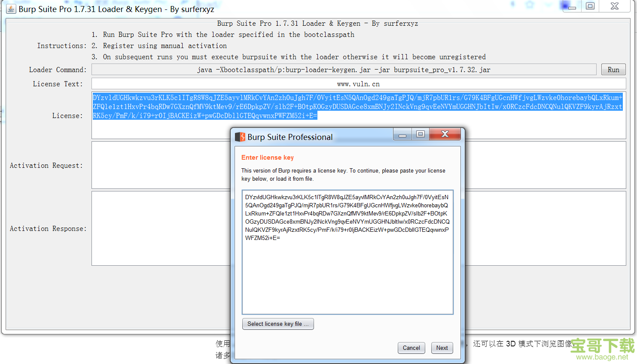Viewport: 637px width, 364px height.
Task: Minimize the Burp Suite Professional dialog
Action: [x=402, y=134]
